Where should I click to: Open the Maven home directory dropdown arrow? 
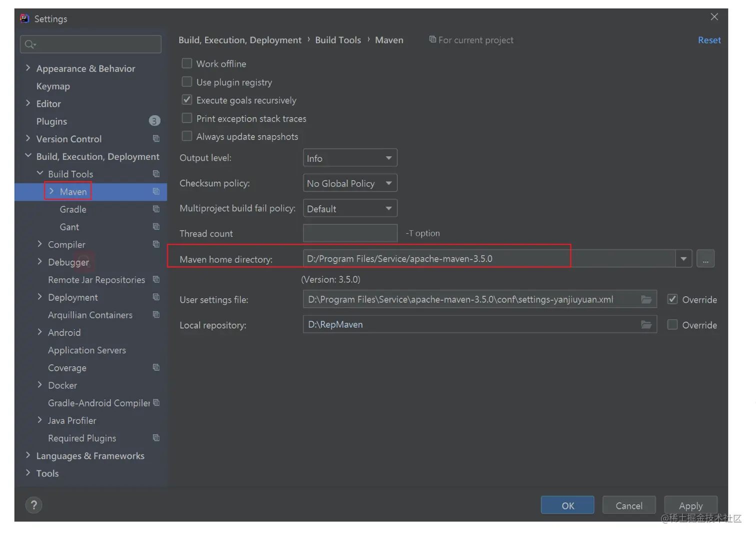tap(683, 259)
